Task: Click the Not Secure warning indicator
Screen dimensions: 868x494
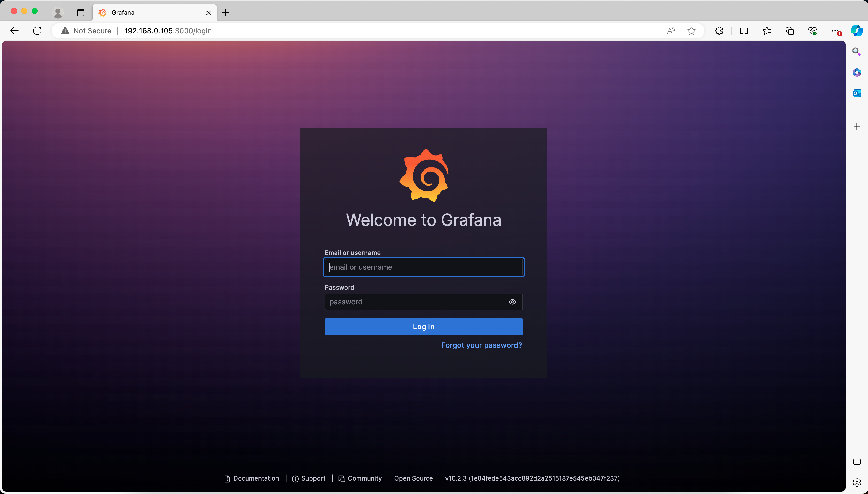Action: pyautogui.click(x=86, y=30)
